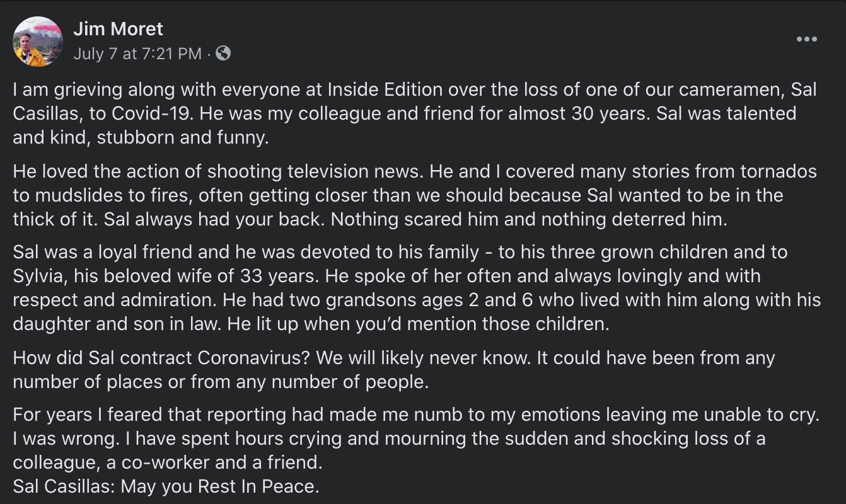Open the July 7 at 7:21 PM timestamp
Screen dimensions: 846x504
point(137,54)
